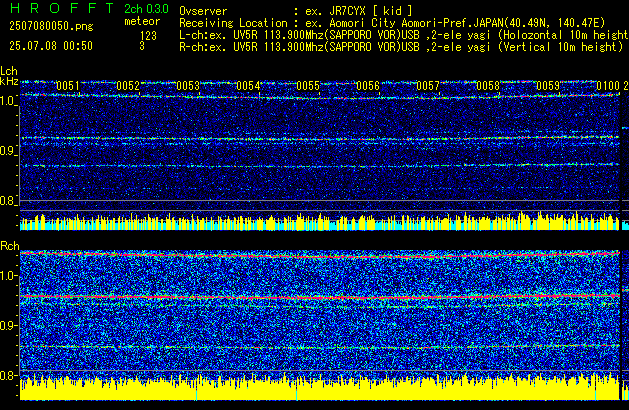Image resolution: width=629 pixels, height=410 pixels.
Task: Click the Rch channel label
Action: click(10, 246)
